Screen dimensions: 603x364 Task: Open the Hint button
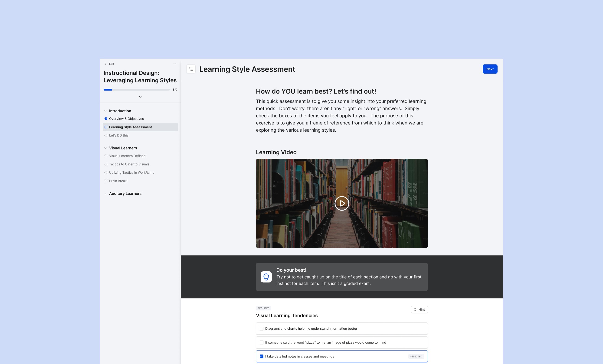(x=419, y=309)
